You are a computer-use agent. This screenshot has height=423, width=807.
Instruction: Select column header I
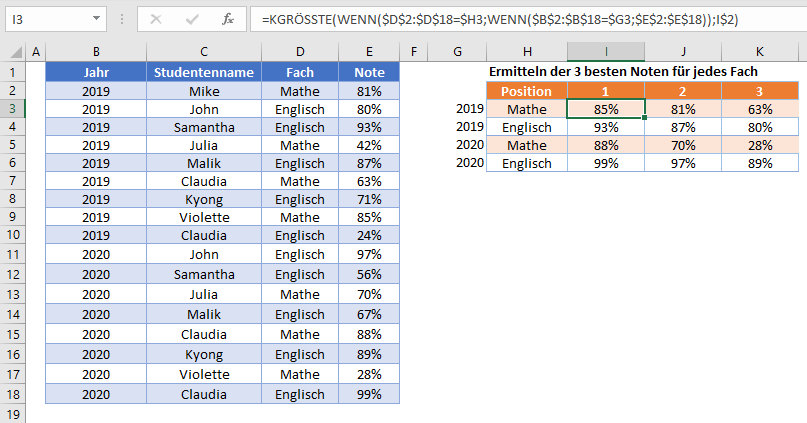coord(606,52)
